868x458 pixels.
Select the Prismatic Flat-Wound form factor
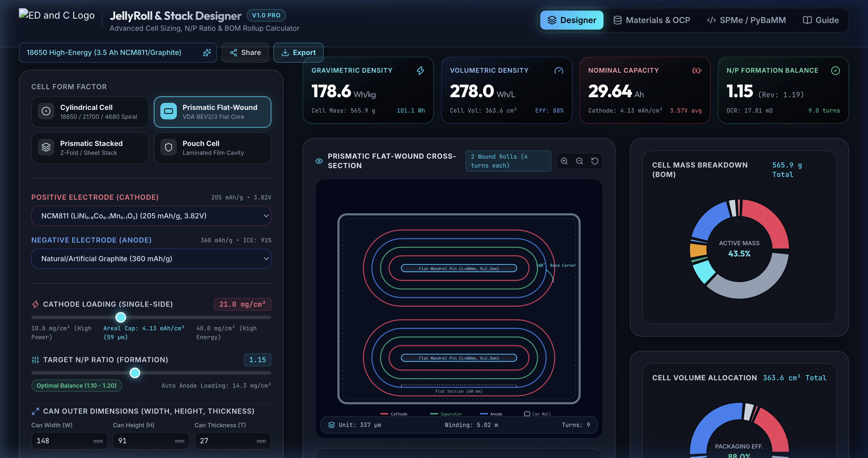click(212, 112)
